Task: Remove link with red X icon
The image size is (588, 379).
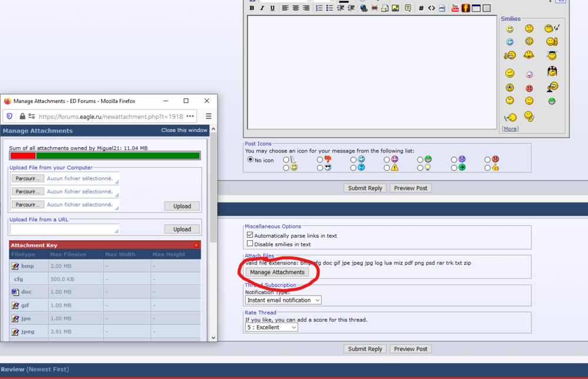Action: point(374,8)
